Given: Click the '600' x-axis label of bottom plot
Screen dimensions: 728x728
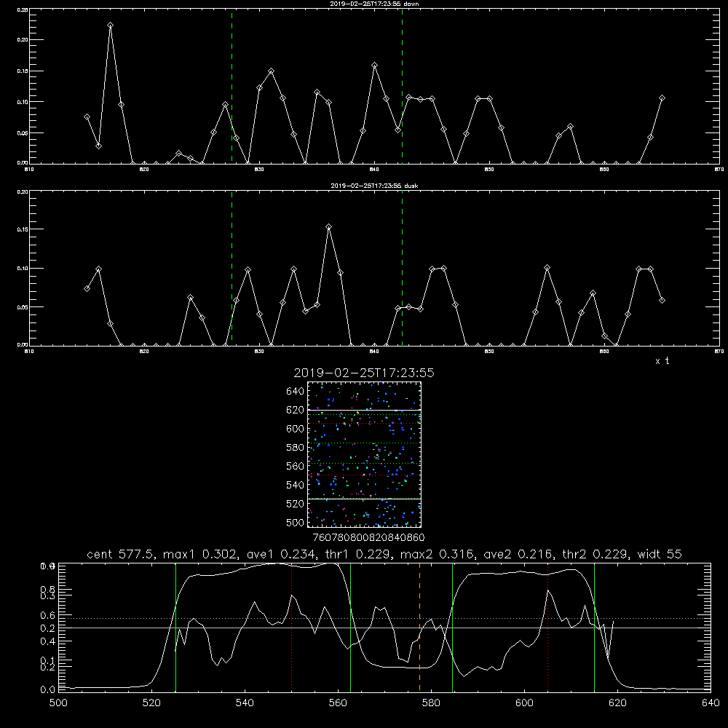Looking at the screenshot, I should click(525, 703).
